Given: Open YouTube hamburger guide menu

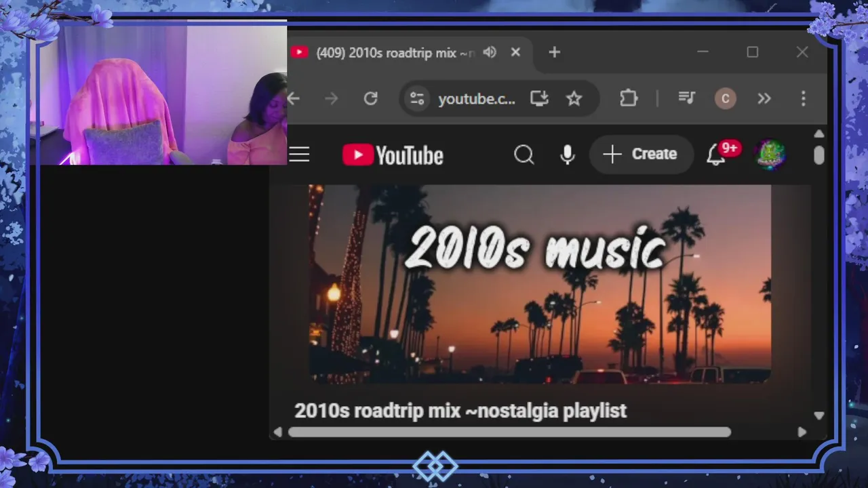Looking at the screenshot, I should click(299, 155).
